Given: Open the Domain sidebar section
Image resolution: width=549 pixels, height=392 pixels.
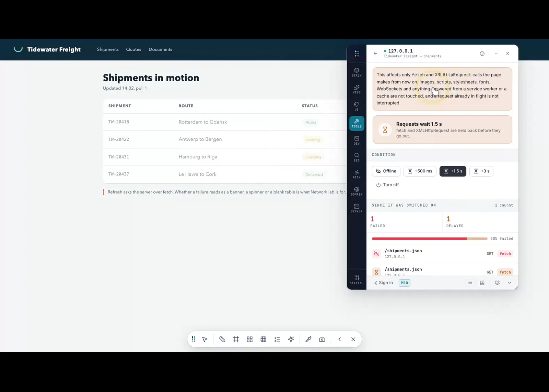Looking at the screenshot, I should 357,191.
